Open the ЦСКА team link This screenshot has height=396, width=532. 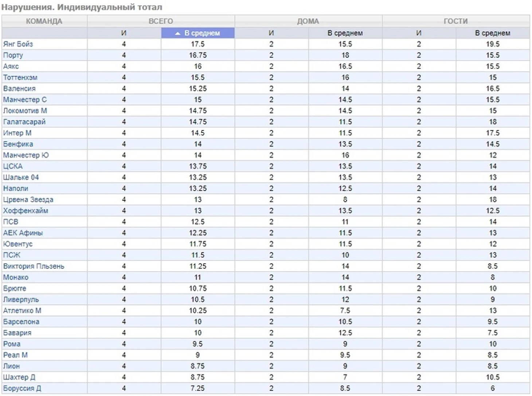[13, 166]
